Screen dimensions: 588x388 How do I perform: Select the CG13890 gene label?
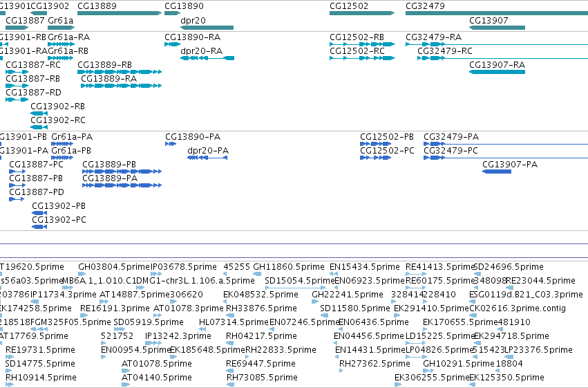tap(184, 6)
